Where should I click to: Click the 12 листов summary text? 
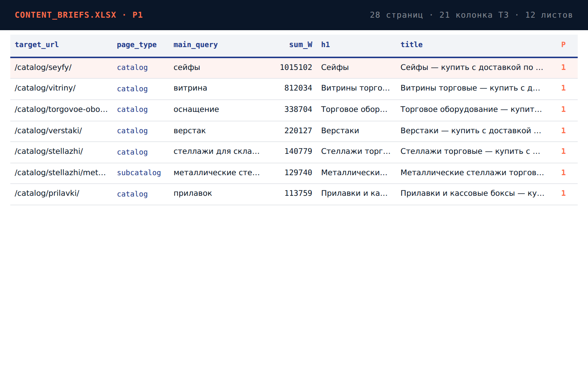(x=549, y=15)
